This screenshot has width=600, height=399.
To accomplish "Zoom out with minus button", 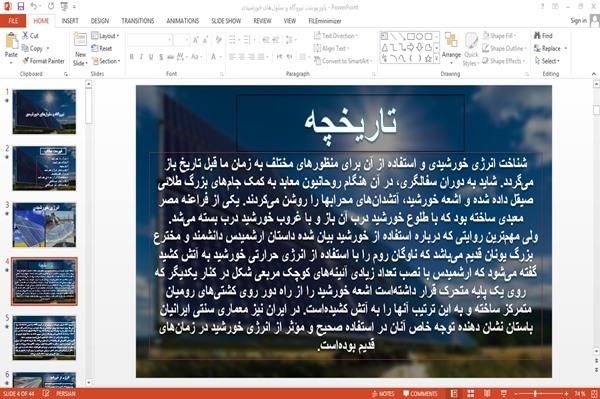I will tap(516, 394).
